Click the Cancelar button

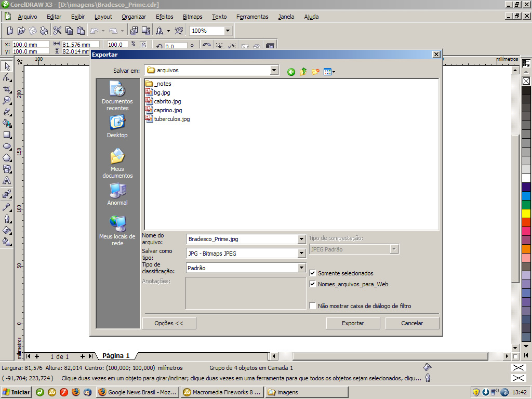pyautogui.click(x=412, y=323)
